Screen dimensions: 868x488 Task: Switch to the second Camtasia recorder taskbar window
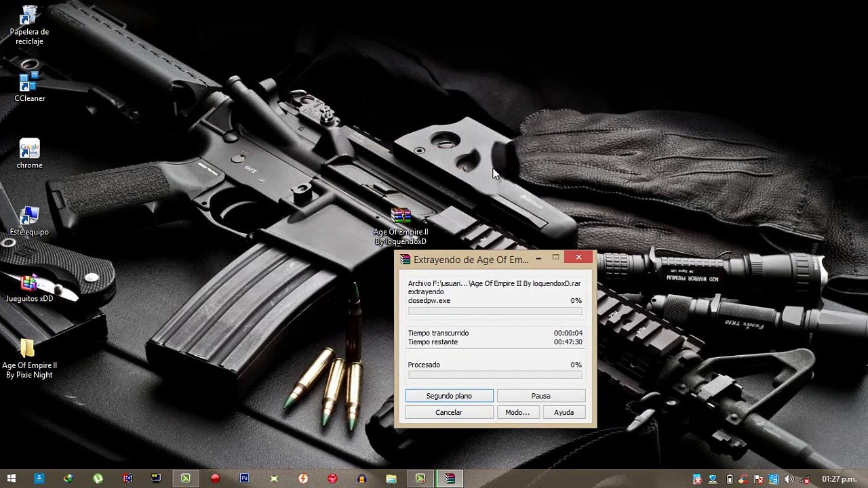tap(420, 479)
